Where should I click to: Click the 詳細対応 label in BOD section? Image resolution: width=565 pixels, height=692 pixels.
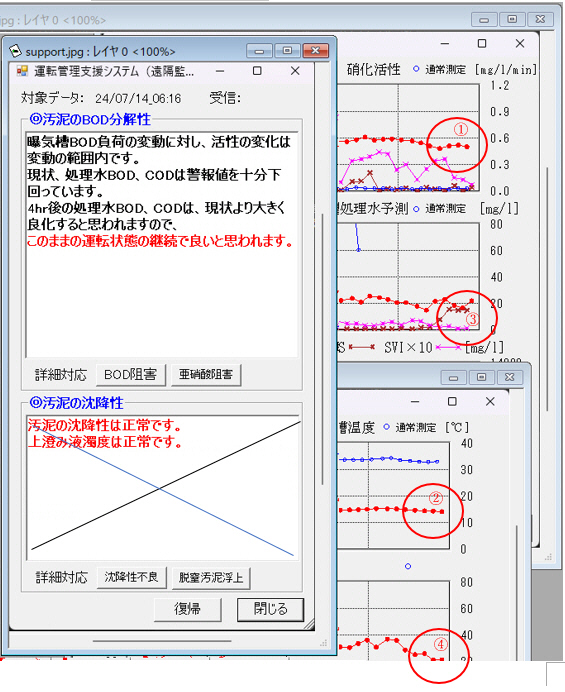coord(60,375)
